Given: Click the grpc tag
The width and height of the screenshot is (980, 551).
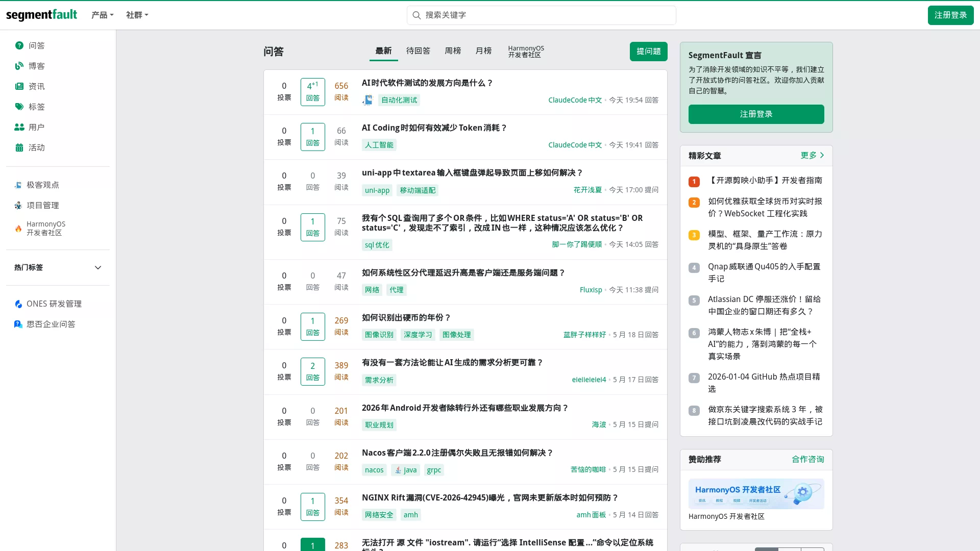Looking at the screenshot, I should coord(434,470).
